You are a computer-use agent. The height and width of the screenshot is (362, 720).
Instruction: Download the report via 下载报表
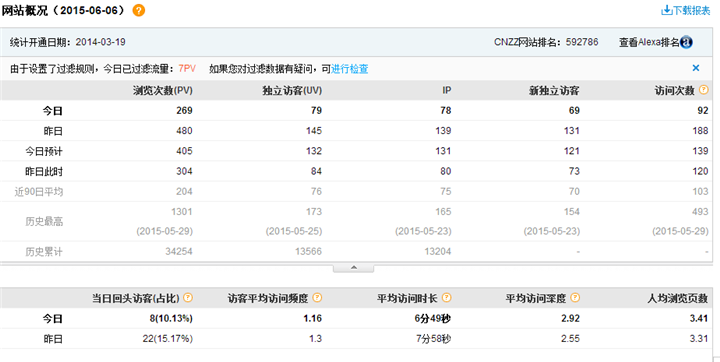[x=686, y=11]
